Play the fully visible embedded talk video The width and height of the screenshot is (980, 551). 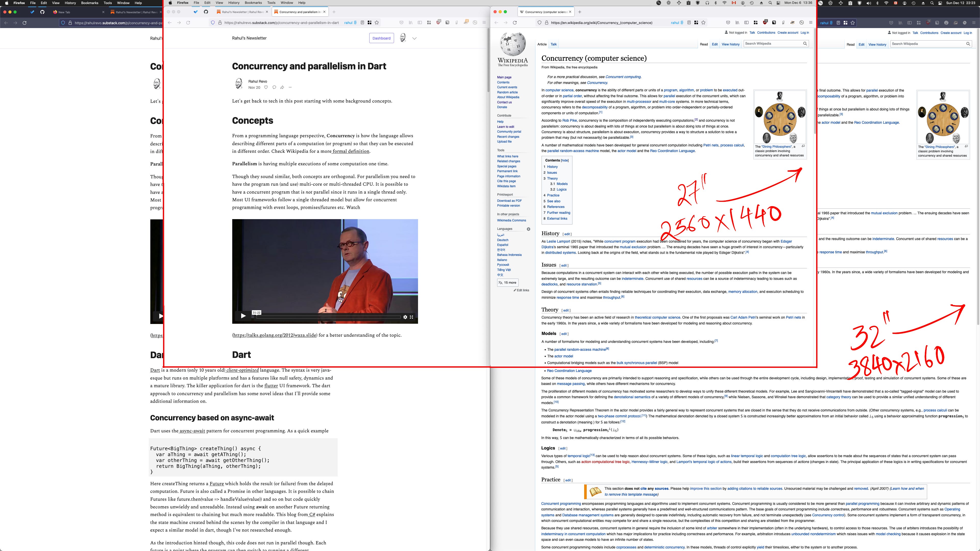point(243,316)
